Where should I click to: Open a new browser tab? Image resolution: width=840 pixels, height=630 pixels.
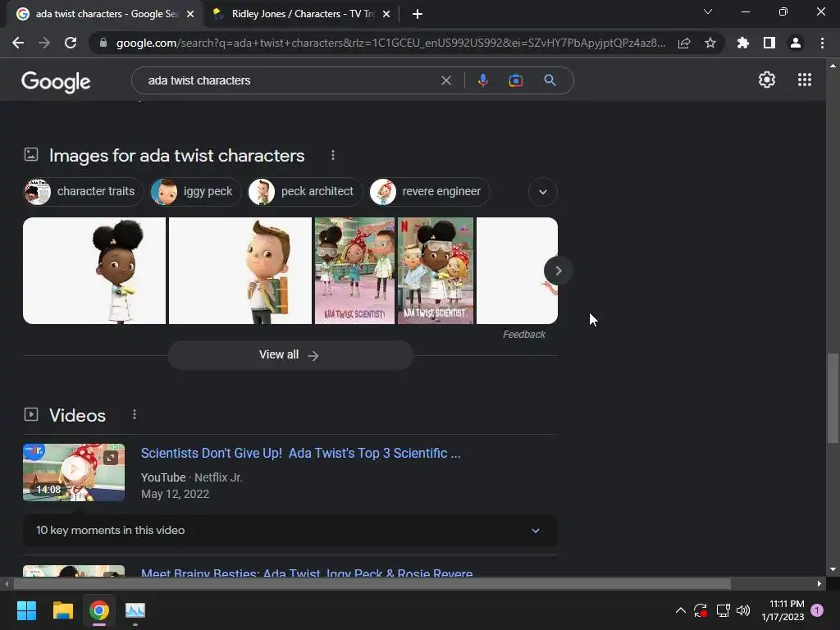tap(418, 14)
